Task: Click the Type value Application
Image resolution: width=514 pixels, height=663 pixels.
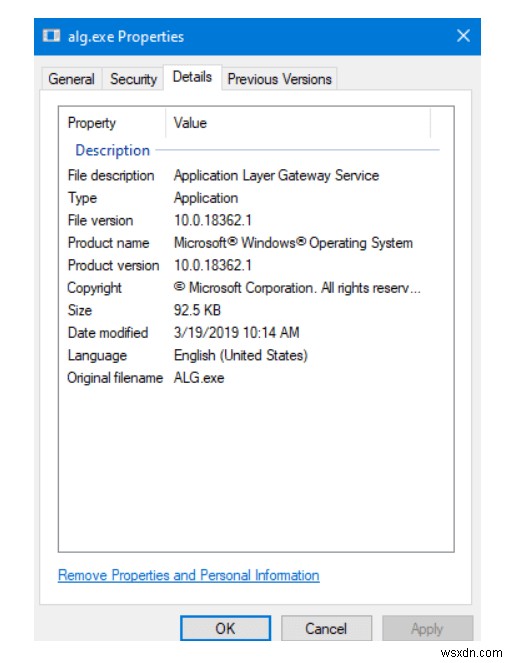Action: point(206,198)
